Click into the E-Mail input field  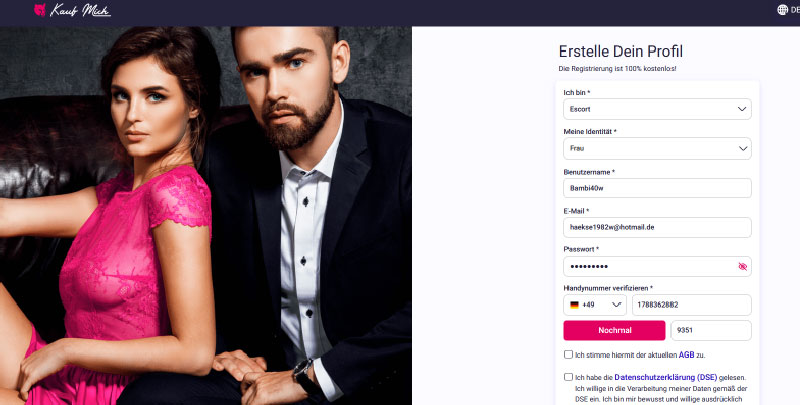(657, 227)
